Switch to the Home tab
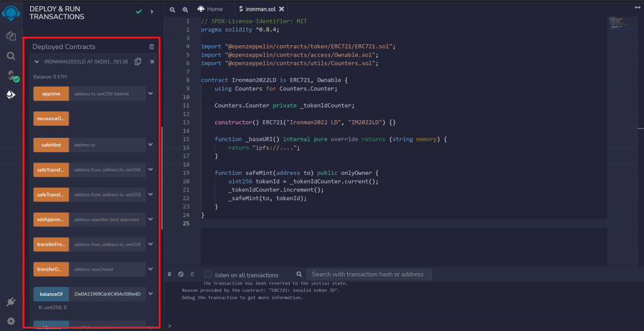The image size is (644, 331). coord(210,9)
